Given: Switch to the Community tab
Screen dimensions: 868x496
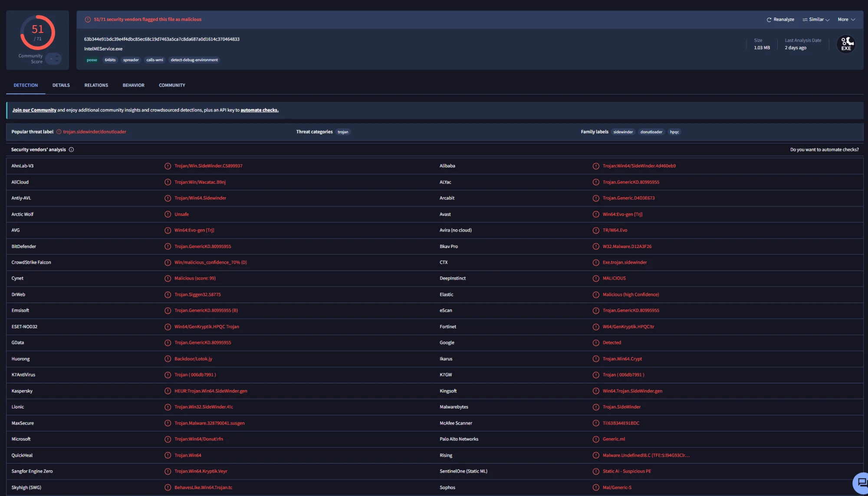Looking at the screenshot, I should (x=172, y=85).
